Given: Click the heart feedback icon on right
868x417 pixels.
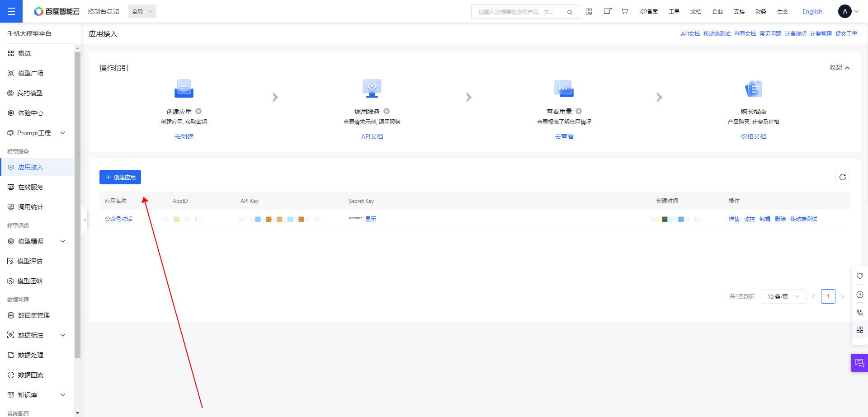Looking at the screenshot, I should click(x=860, y=276).
